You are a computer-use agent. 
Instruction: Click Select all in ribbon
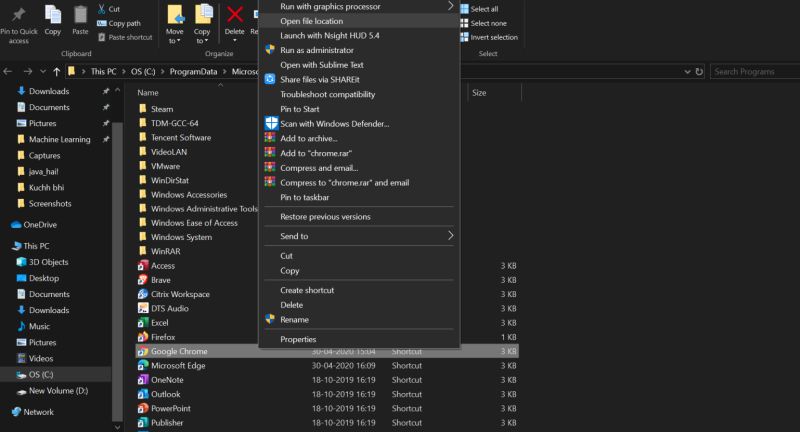coord(479,9)
